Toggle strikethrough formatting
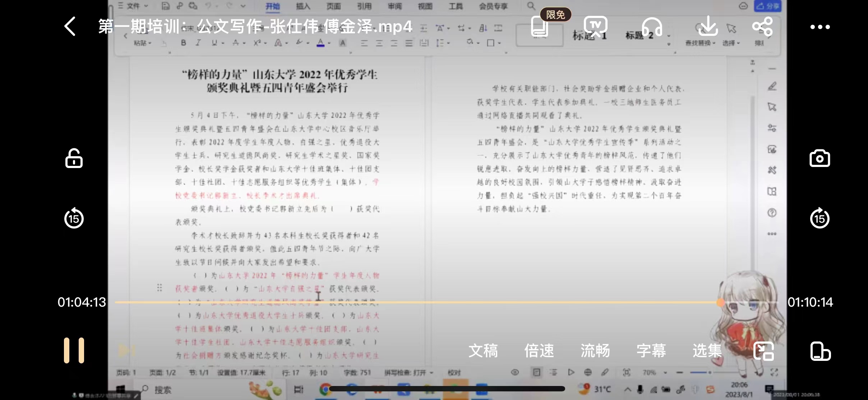This screenshot has width=868, height=400. 236,43
